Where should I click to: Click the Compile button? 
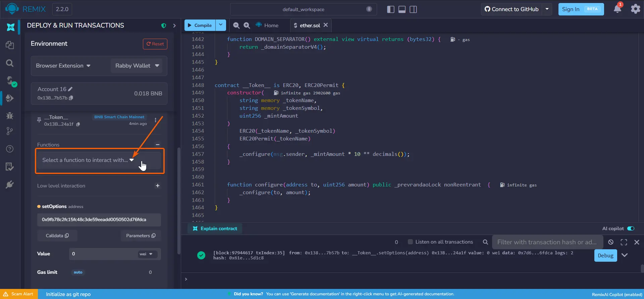click(x=200, y=25)
